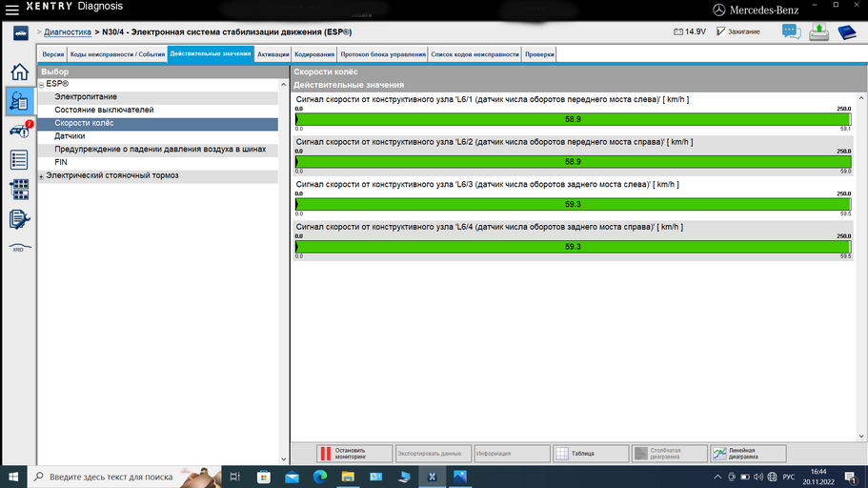The image size is (868, 488).
Task: Select the Действительные значения tab
Action: (x=211, y=54)
